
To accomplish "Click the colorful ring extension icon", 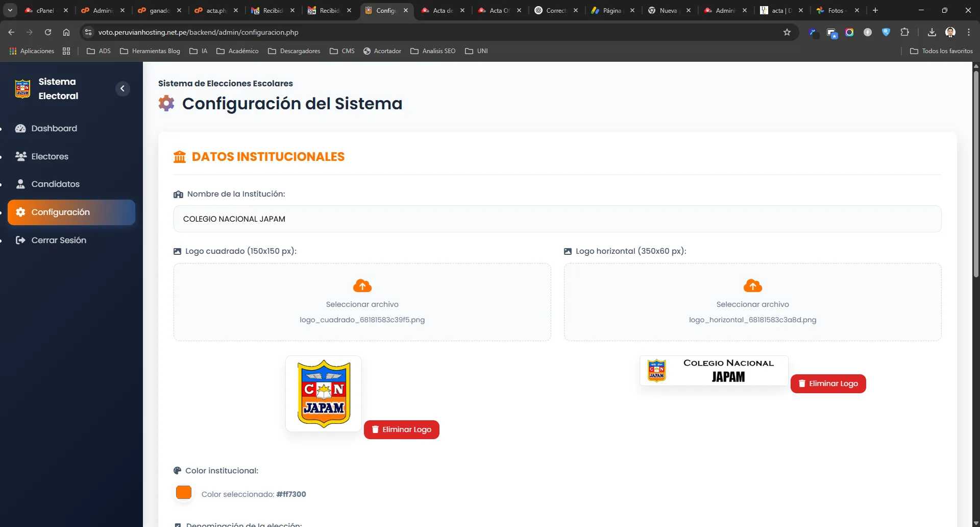I will (x=849, y=32).
